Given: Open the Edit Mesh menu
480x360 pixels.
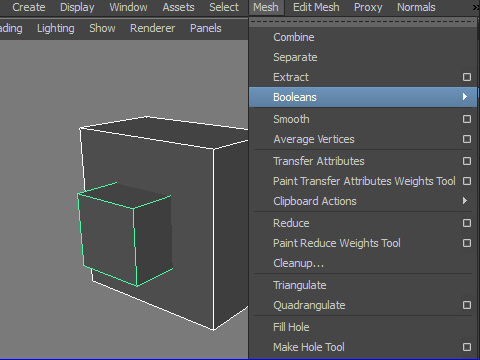Looking at the screenshot, I should [316, 7].
